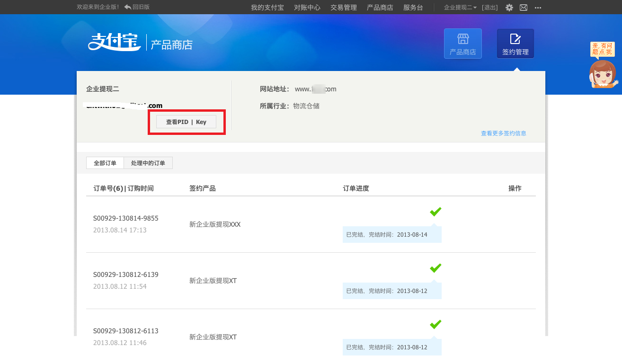The height and width of the screenshot is (364, 622).
Task: Click the 回旧版 back arrow icon
Action: tap(128, 7)
